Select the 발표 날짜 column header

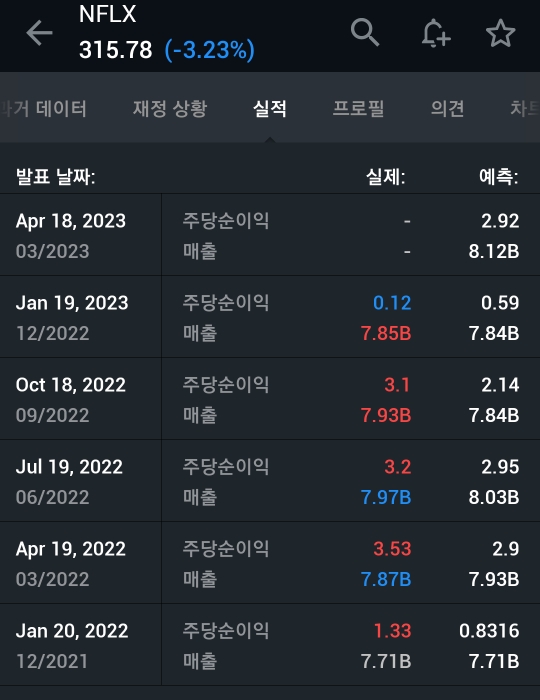tap(55, 177)
